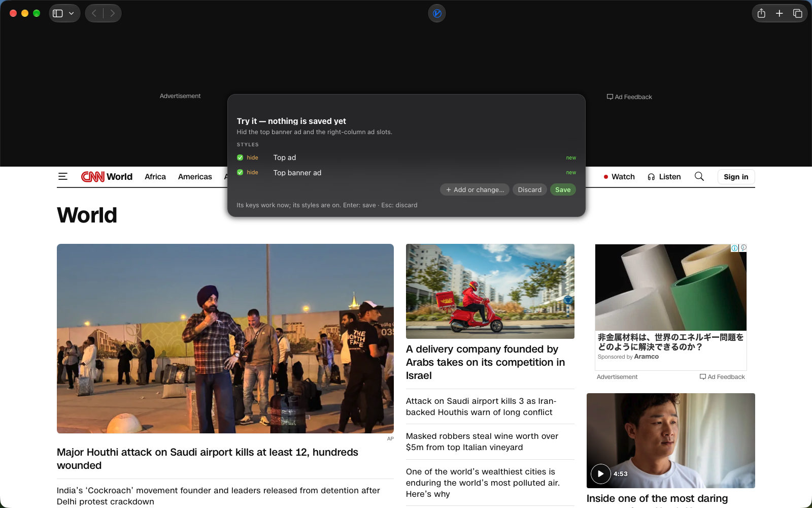The width and height of the screenshot is (812, 508).
Task: Click the ad info icon on Aramco ad
Action: point(734,248)
